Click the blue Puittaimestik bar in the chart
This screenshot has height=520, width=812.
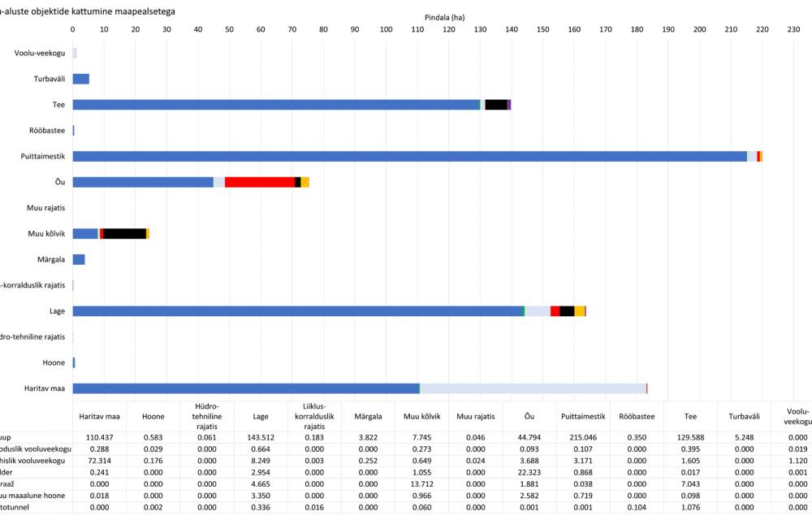[409, 157]
